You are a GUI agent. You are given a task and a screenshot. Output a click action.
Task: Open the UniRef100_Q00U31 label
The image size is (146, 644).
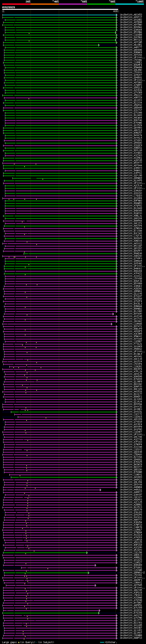coord(131,412)
